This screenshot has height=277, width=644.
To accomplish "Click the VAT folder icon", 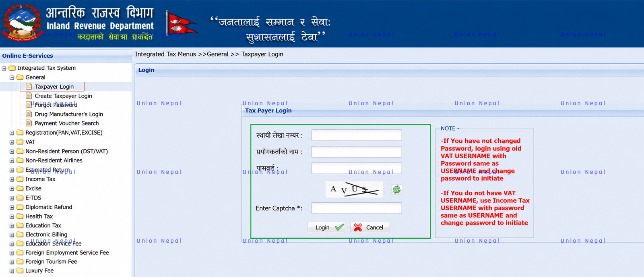I will point(20,142).
